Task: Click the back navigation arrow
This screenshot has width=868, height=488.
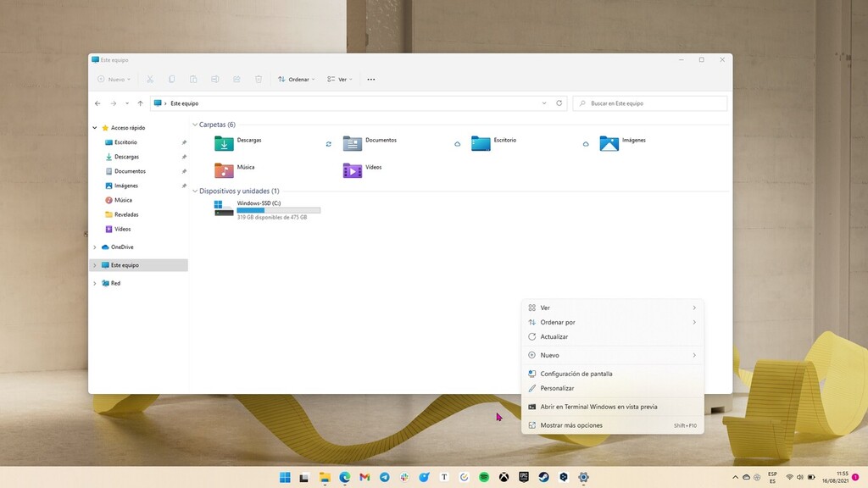Action: (x=97, y=103)
